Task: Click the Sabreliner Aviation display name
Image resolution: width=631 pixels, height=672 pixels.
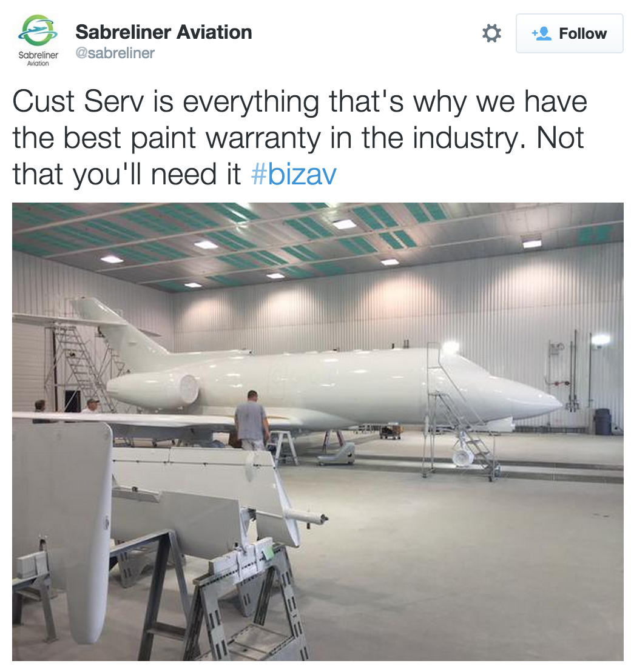Action: point(163,32)
